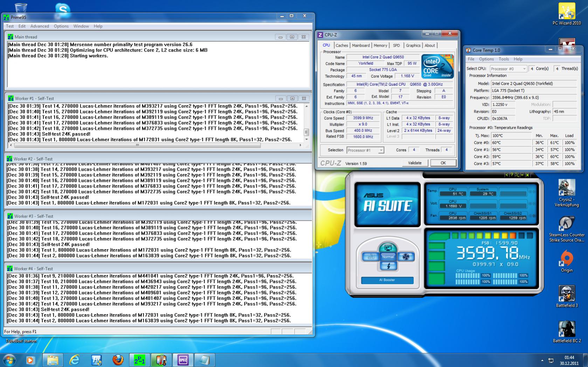Switch to the Caches tab in CPU-Z

[342, 45]
